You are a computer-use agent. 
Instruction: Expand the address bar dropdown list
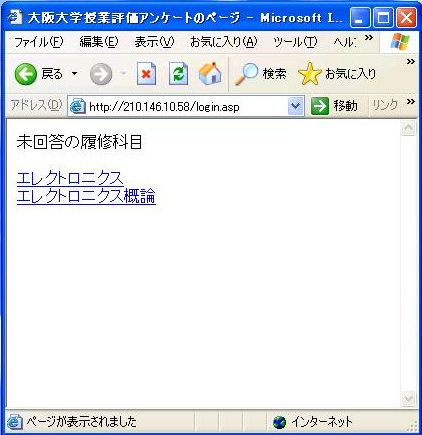(295, 106)
